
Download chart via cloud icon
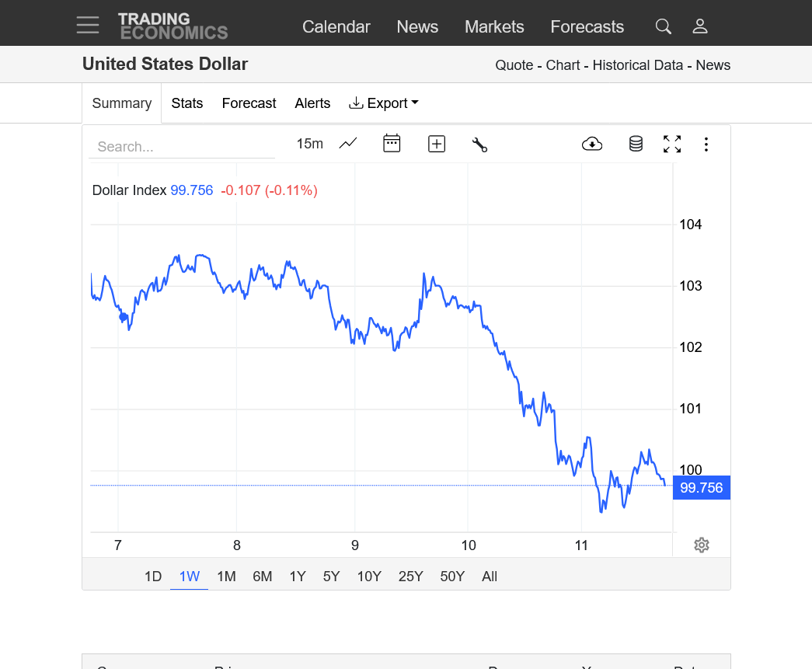click(x=592, y=144)
